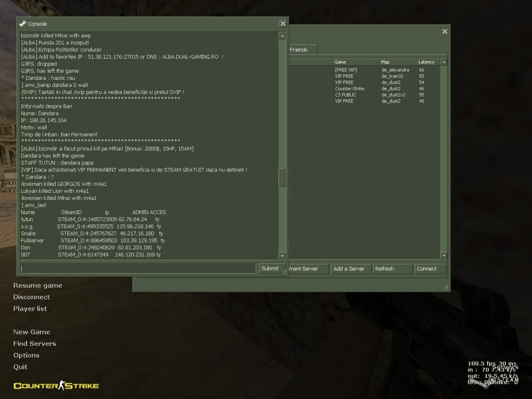Sort servers by the Game column
The height and width of the screenshot is (399, 532).
click(x=355, y=62)
